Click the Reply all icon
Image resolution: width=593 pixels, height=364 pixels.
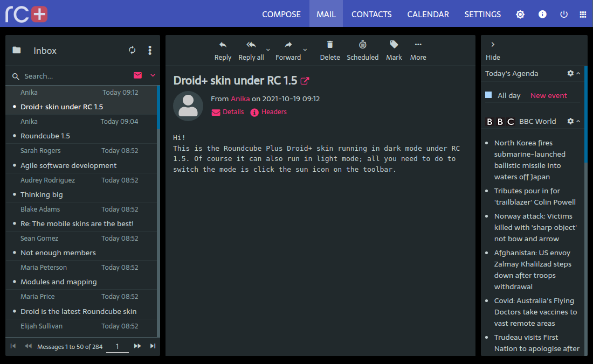251,45
